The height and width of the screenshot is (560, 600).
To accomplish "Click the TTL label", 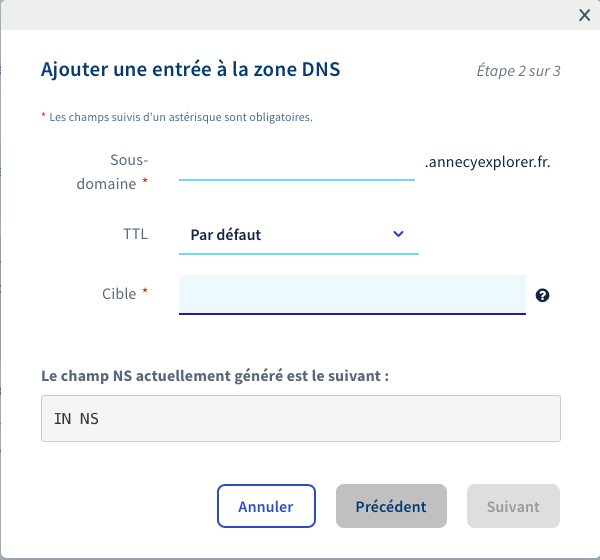I will point(134,234).
